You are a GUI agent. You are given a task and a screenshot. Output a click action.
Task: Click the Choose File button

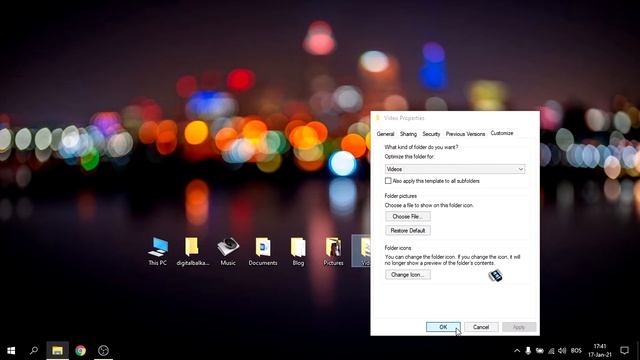click(407, 216)
